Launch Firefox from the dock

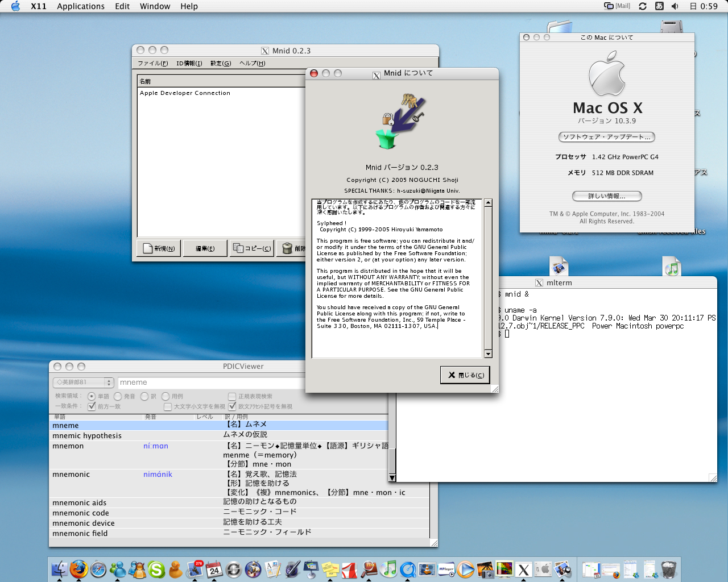tap(79, 568)
